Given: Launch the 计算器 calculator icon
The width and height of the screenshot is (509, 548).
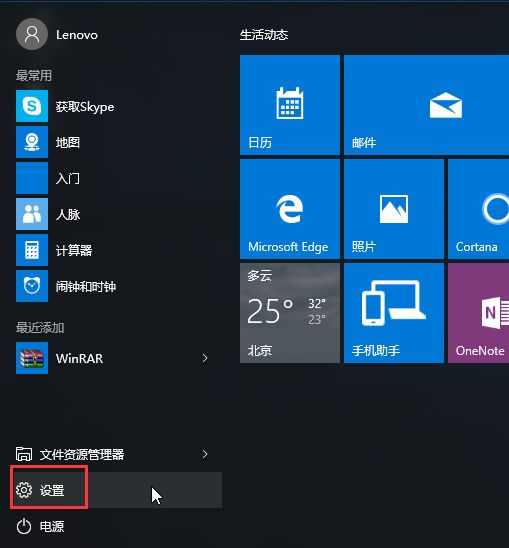Looking at the screenshot, I should click(x=32, y=250).
